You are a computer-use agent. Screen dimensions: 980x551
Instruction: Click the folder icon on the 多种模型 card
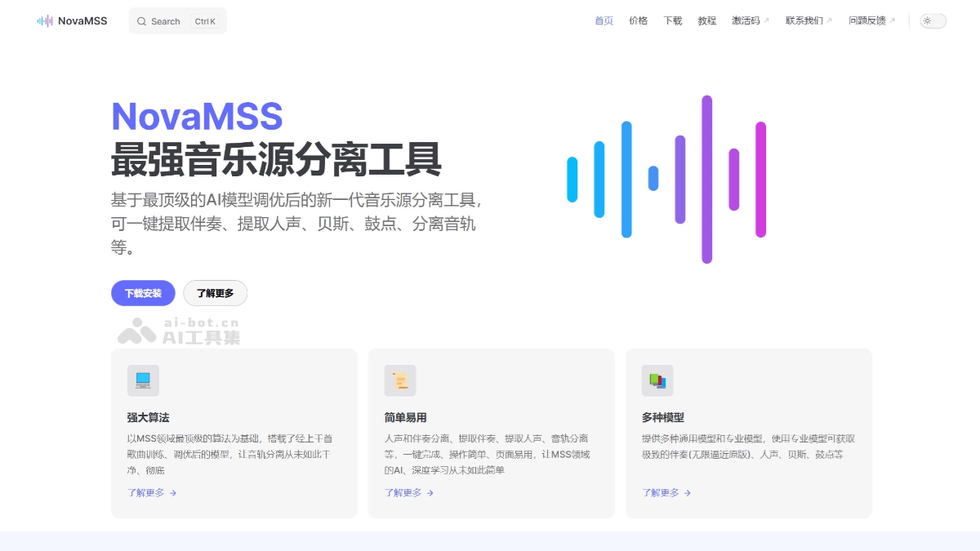657,380
